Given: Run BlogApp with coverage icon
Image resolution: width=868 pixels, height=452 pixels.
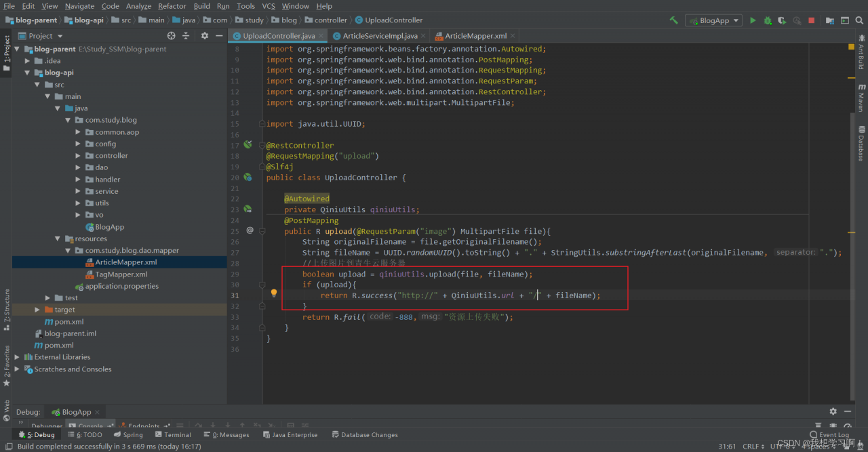Looking at the screenshot, I should pos(782,20).
